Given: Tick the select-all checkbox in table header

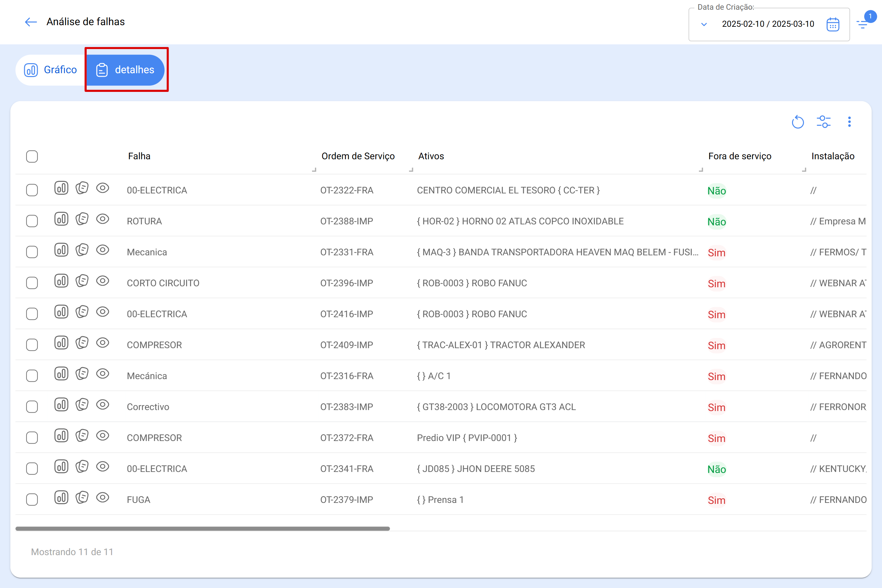Looking at the screenshot, I should click(32, 156).
